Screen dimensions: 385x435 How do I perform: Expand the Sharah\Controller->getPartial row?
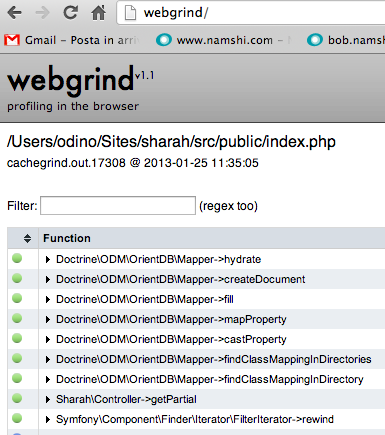point(47,399)
